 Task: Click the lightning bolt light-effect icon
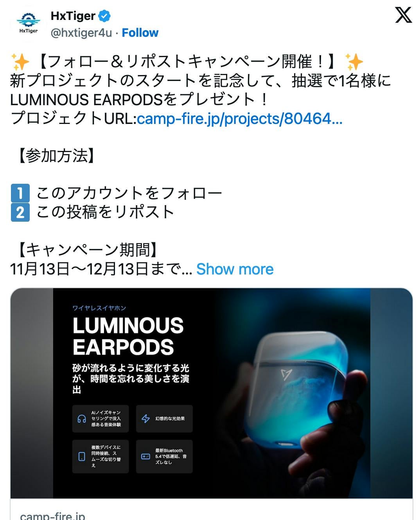point(145,419)
